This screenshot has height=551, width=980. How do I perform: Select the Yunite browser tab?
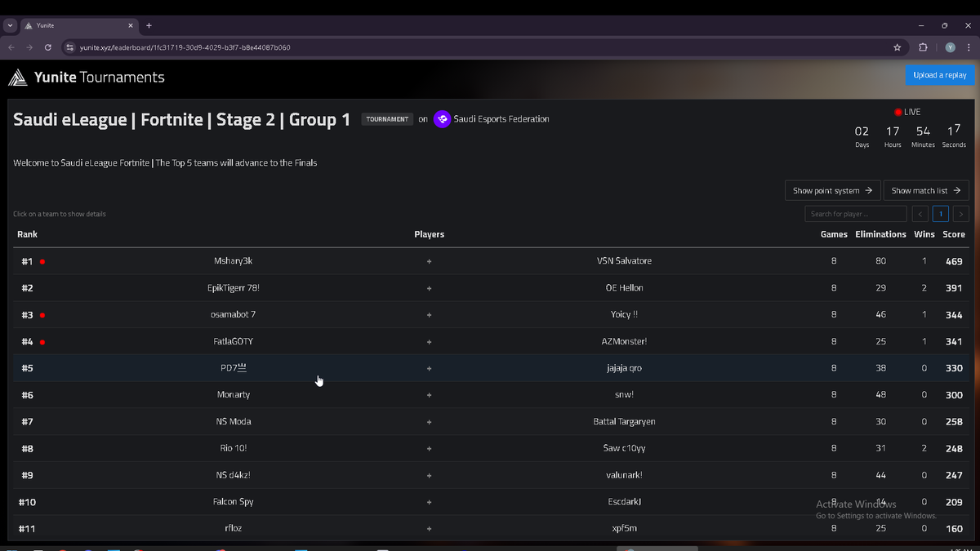[79, 25]
